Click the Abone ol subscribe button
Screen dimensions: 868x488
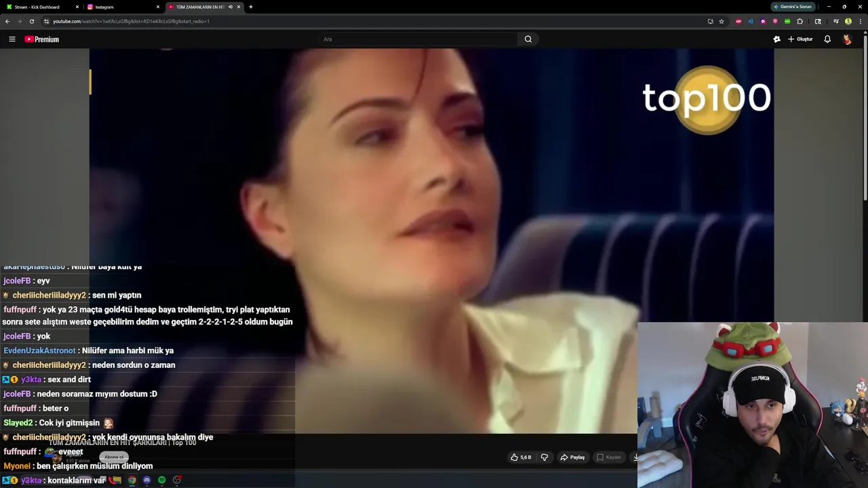pyautogui.click(x=114, y=457)
